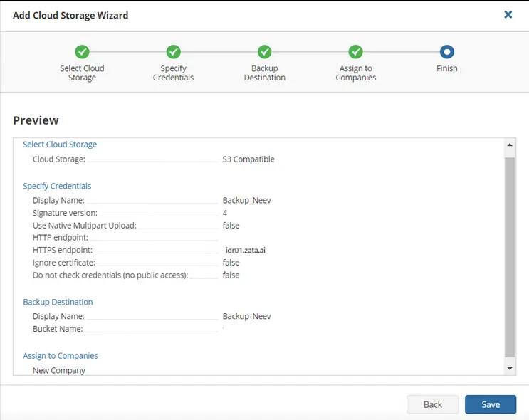Click the Finish step circle

(x=446, y=52)
